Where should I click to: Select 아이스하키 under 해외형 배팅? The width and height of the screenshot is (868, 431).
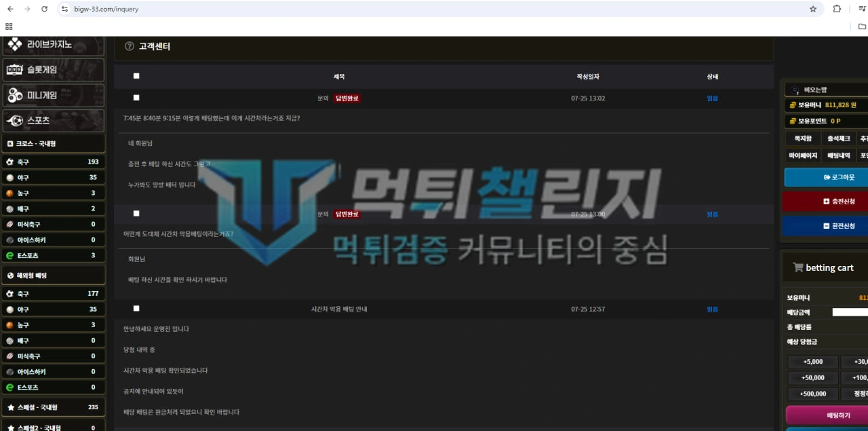pos(54,371)
